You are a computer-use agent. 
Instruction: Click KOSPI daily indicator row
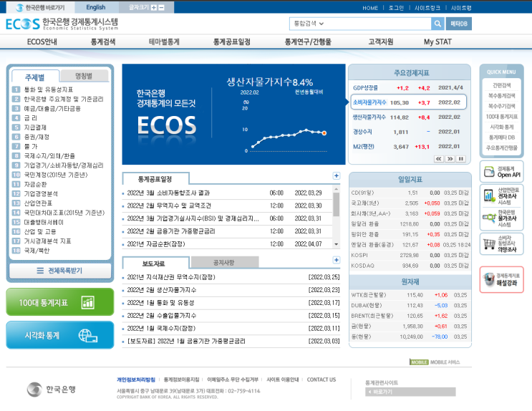410,255
